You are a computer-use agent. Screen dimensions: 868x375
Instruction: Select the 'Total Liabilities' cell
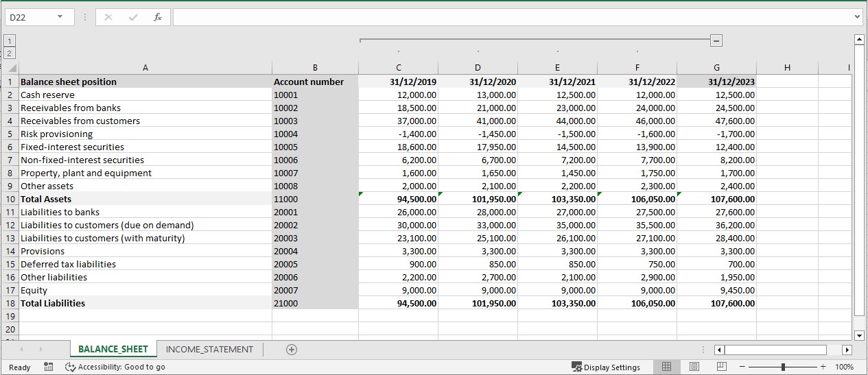(x=145, y=303)
